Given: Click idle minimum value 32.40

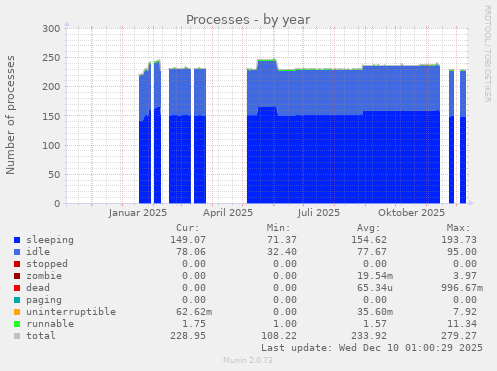Looking at the screenshot, I should (282, 252).
